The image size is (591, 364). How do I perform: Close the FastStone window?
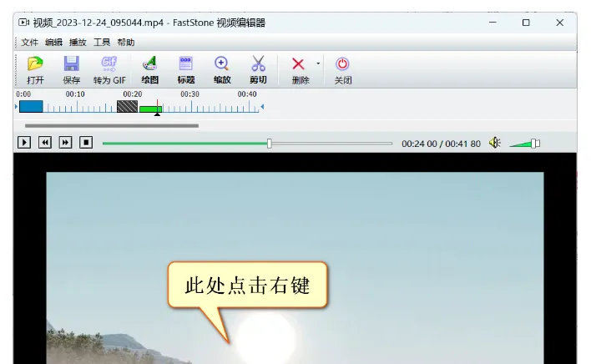tap(560, 23)
